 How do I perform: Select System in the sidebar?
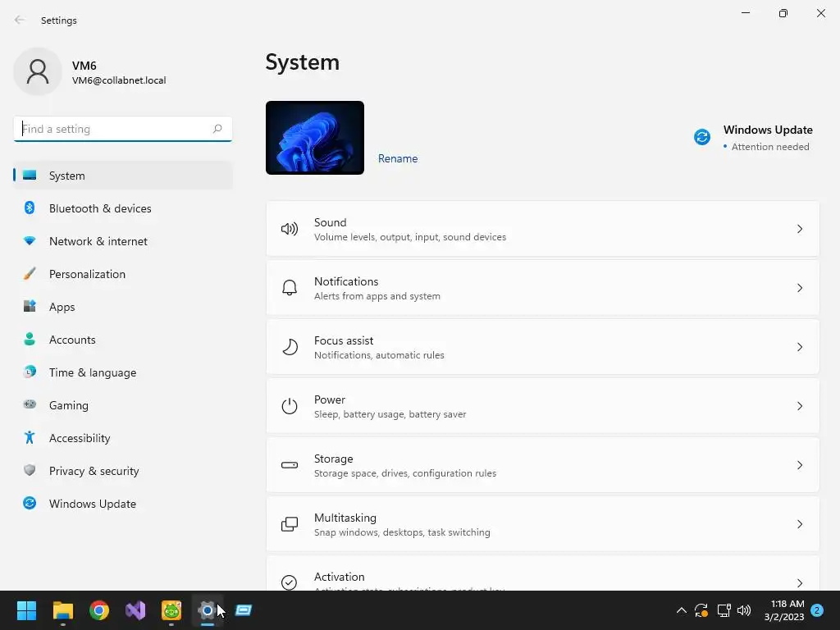(x=123, y=176)
